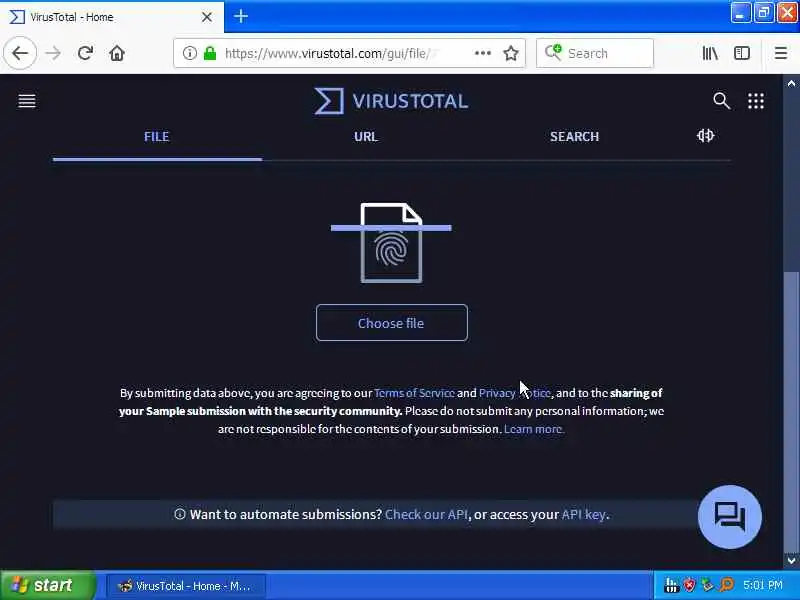Screen dimensions: 800x600
Task: Select the monitor tab icon beside SEARCH
Action: click(x=705, y=136)
